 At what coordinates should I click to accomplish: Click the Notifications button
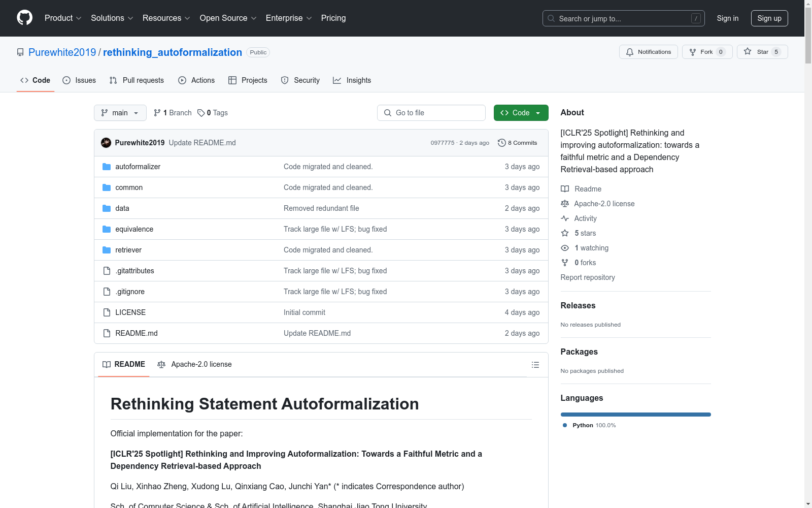click(649, 52)
